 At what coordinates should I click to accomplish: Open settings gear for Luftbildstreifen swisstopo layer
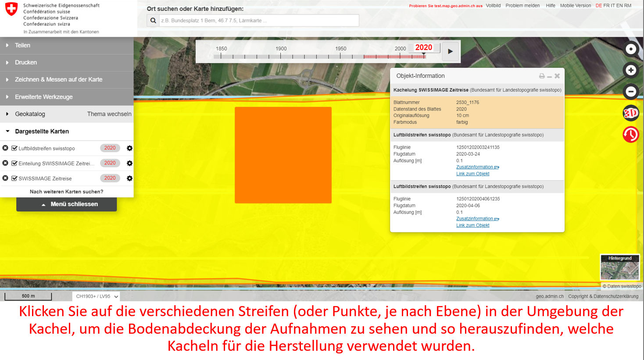pos(129,148)
